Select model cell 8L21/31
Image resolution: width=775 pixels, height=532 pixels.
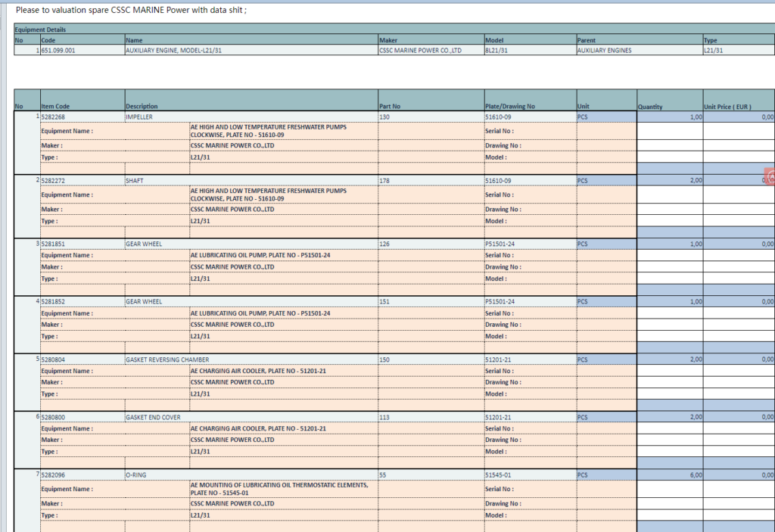531,51
